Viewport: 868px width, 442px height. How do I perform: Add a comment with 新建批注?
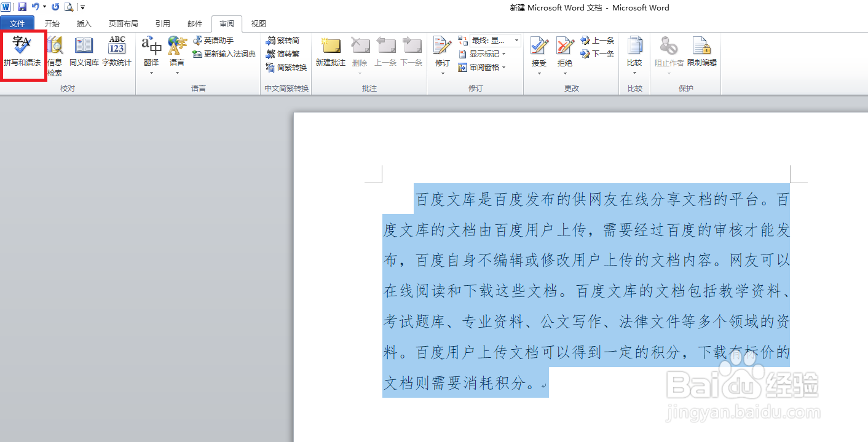[x=331, y=51]
